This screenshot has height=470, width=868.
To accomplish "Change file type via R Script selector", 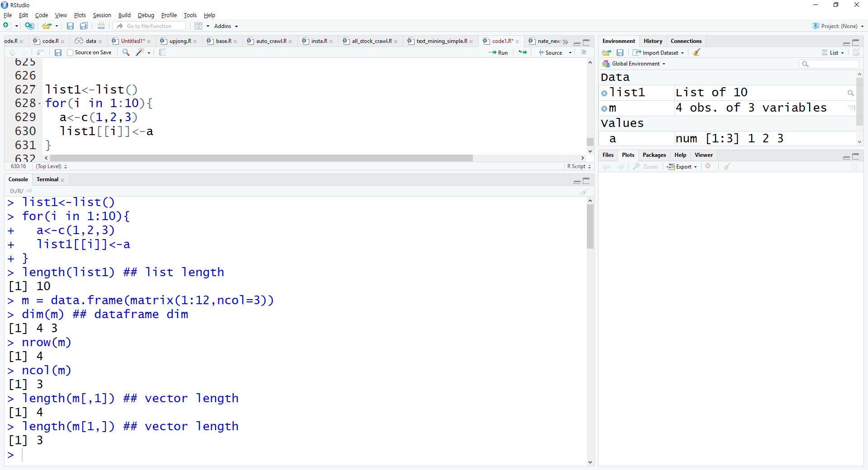I will 579,166.
